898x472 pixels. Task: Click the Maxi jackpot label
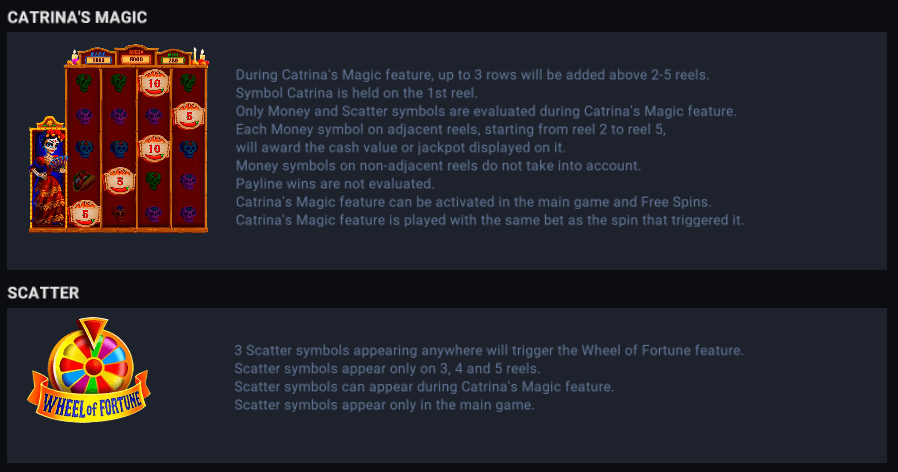99,57
